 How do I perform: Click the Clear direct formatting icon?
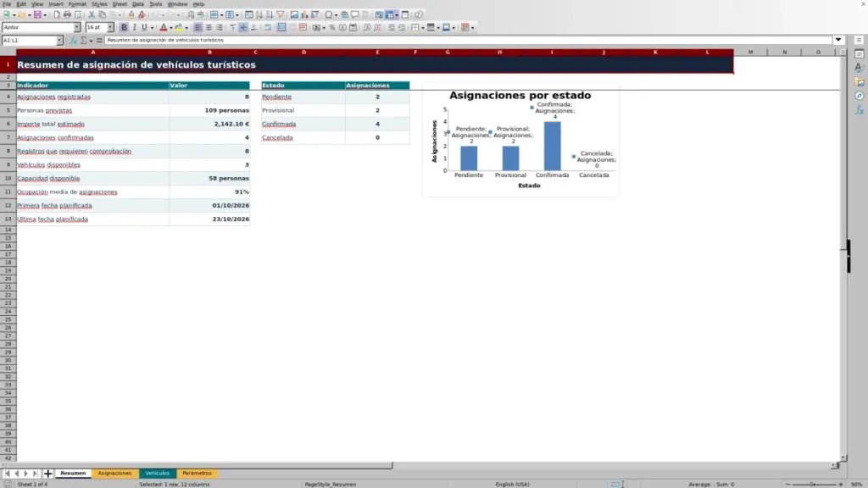(142, 14)
